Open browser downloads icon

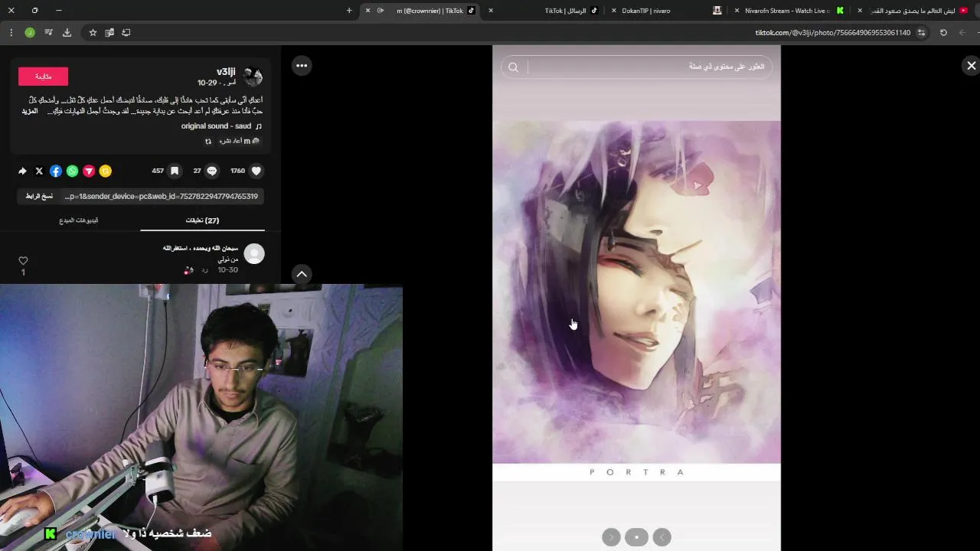point(67,33)
